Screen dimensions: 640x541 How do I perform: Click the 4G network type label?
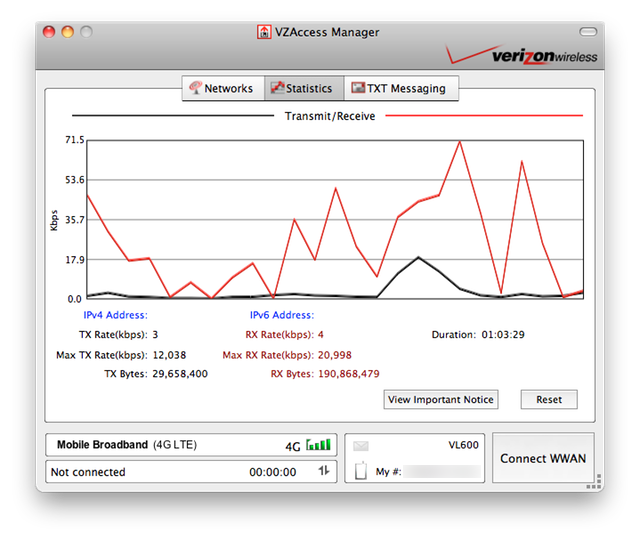[x=293, y=446]
